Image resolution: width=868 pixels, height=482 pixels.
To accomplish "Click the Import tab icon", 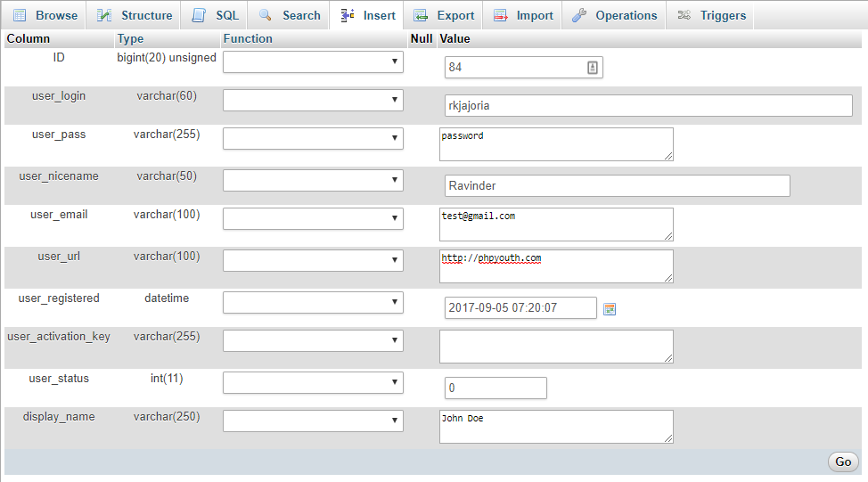I will 501,15.
